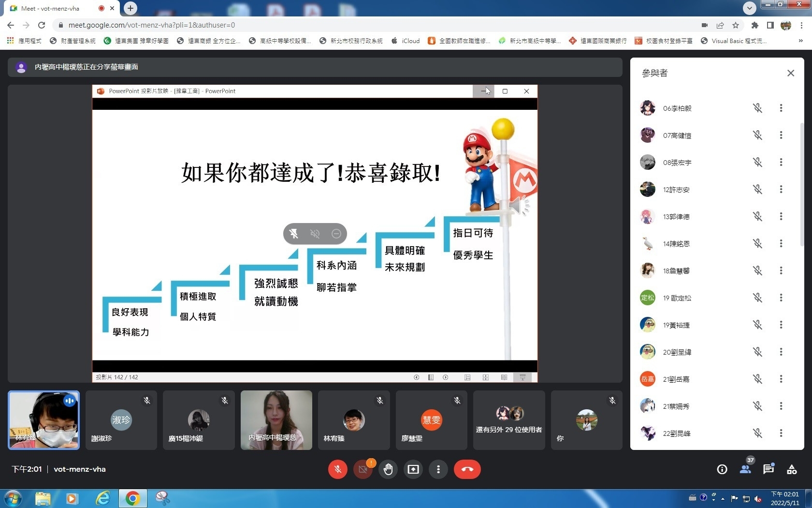Image resolution: width=812 pixels, height=508 pixels.
Task: Show hidden system tray icons arrow
Action: 723,498
